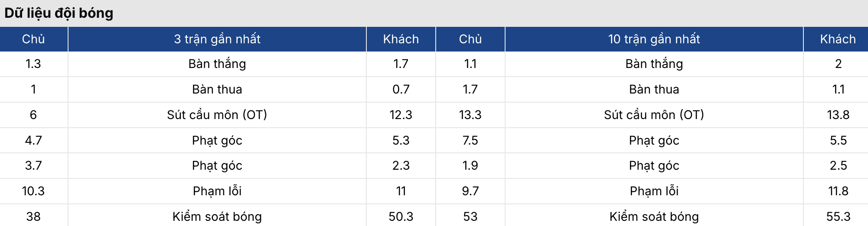
Task: Click the "Dữ liệu đội bóng" section title
Action: coord(59,13)
